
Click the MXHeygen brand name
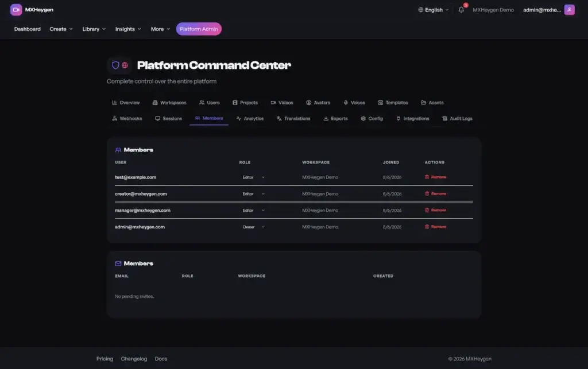click(x=39, y=10)
